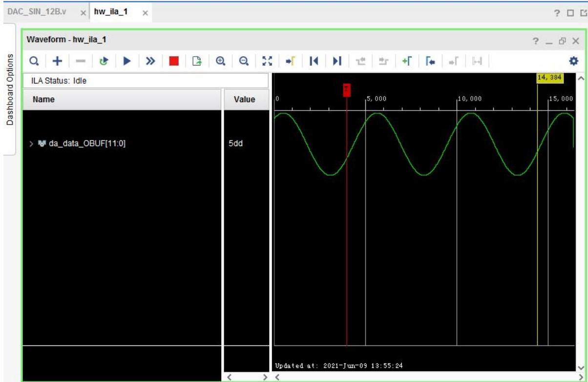Close the hw_ila_1 tab
The width and height of the screenshot is (588, 382).
145,12
